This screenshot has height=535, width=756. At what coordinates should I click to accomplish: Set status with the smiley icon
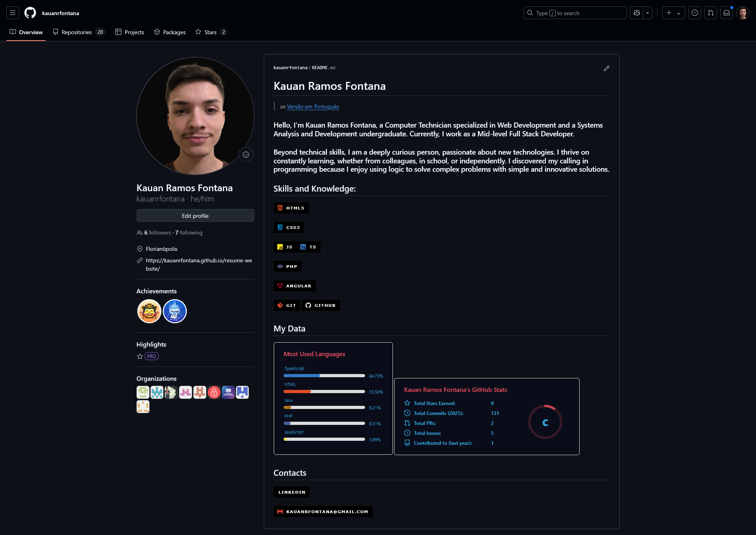point(246,155)
